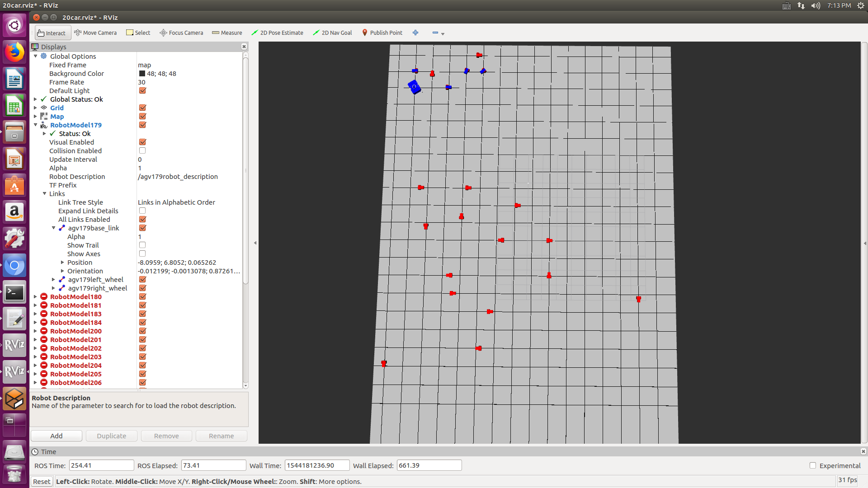Open Amazon from the dock

(x=14, y=212)
